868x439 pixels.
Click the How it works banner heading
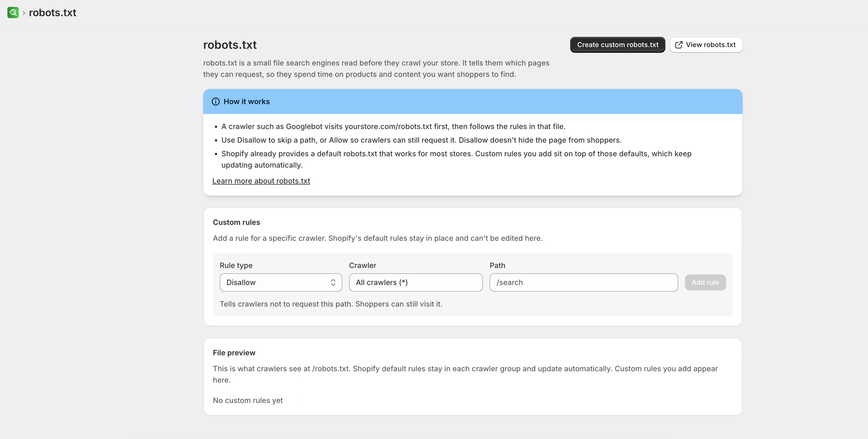[247, 102]
